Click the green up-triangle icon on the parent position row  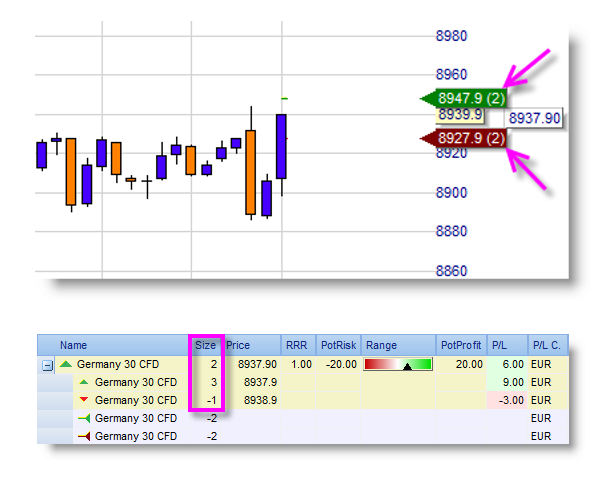(x=66, y=365)
